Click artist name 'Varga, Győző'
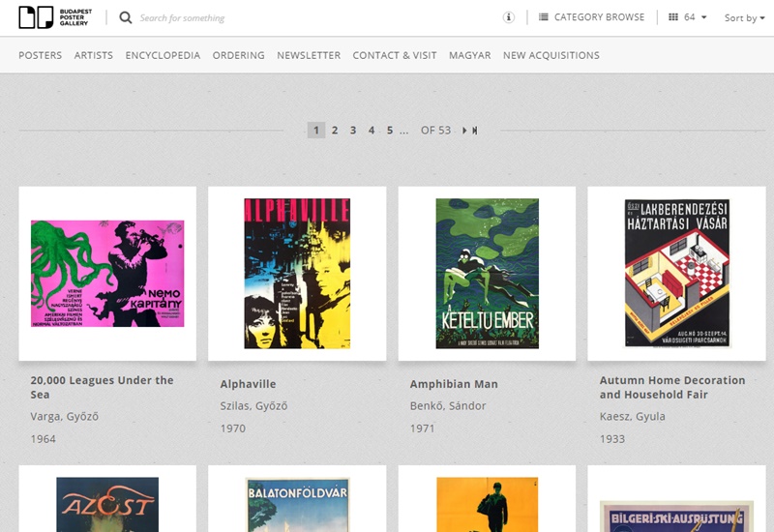Viewport: 774px width, 532px height. pos(64,417)
